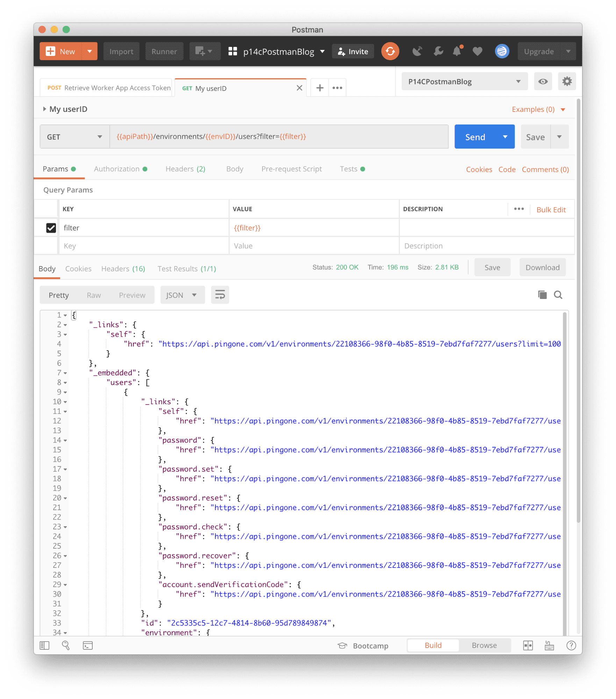This screenshot has width=616, height=699.
Task: Open Bulk Edit for query params
Action: [x=551, y=209]
